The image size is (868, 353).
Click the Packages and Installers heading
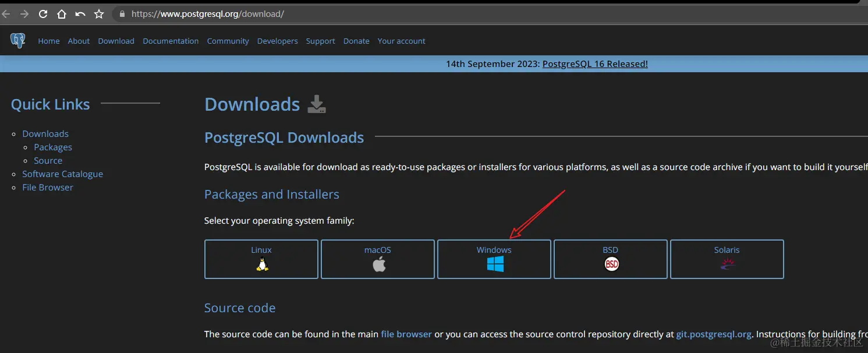coord(272,195)
